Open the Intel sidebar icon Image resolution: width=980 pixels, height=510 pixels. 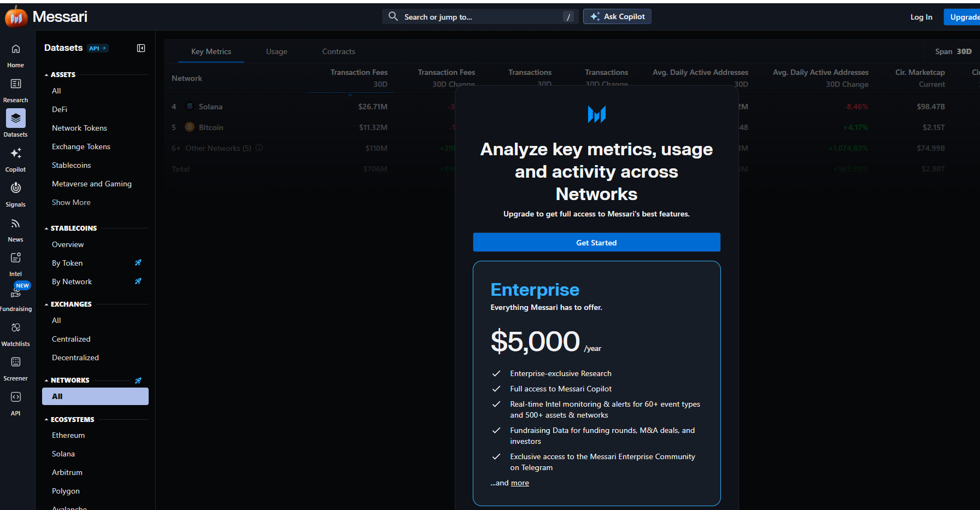click(x=16, y=257)
